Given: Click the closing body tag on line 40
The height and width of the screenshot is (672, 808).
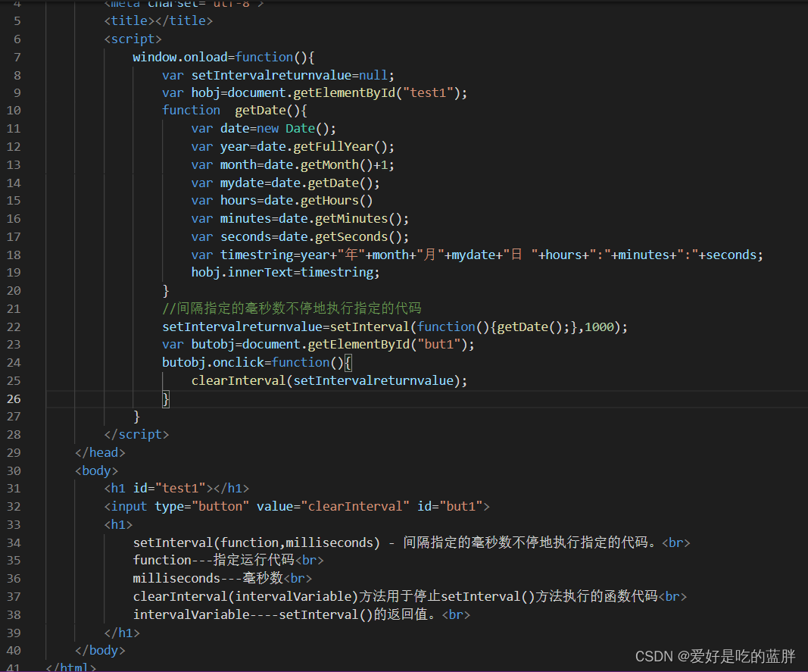Looking at the screenshot, I should [x=100, y=650].
